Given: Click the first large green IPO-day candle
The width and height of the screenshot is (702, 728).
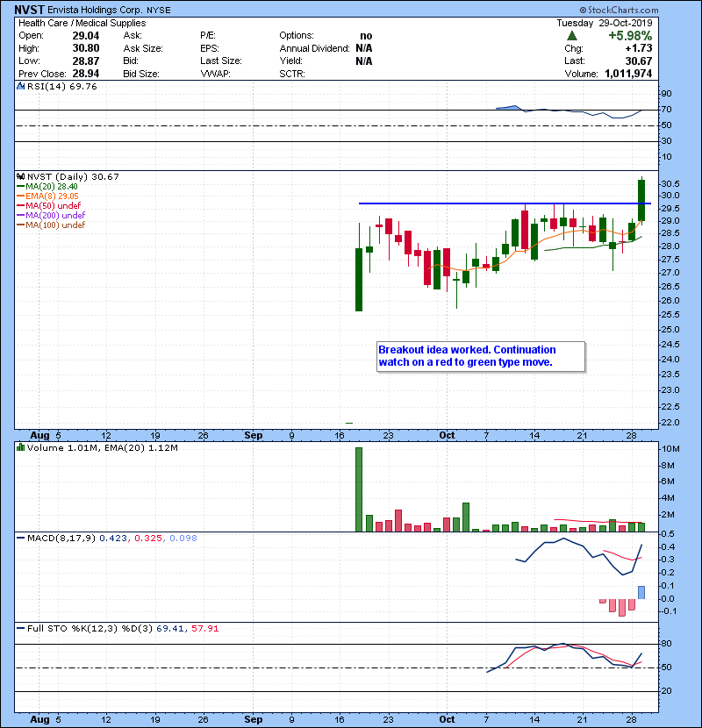Looking at the screenshot, I should (359, 280).
